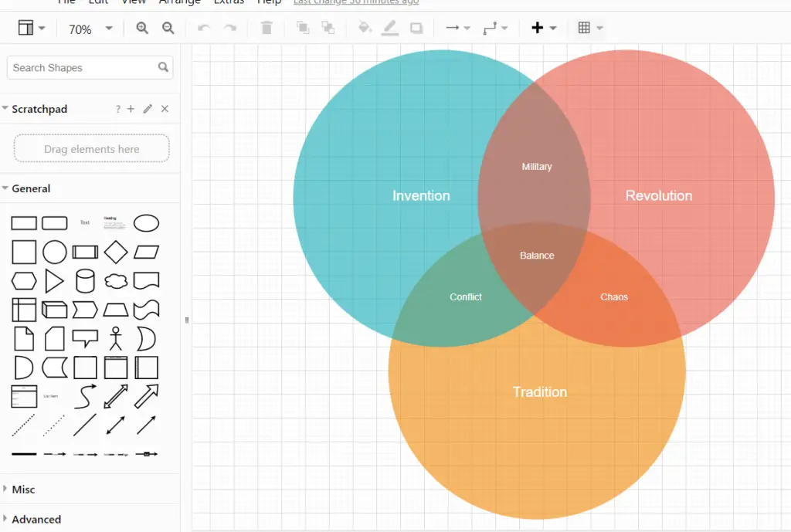
Task: Select the cloud shape
Action: tap(116, 281)
